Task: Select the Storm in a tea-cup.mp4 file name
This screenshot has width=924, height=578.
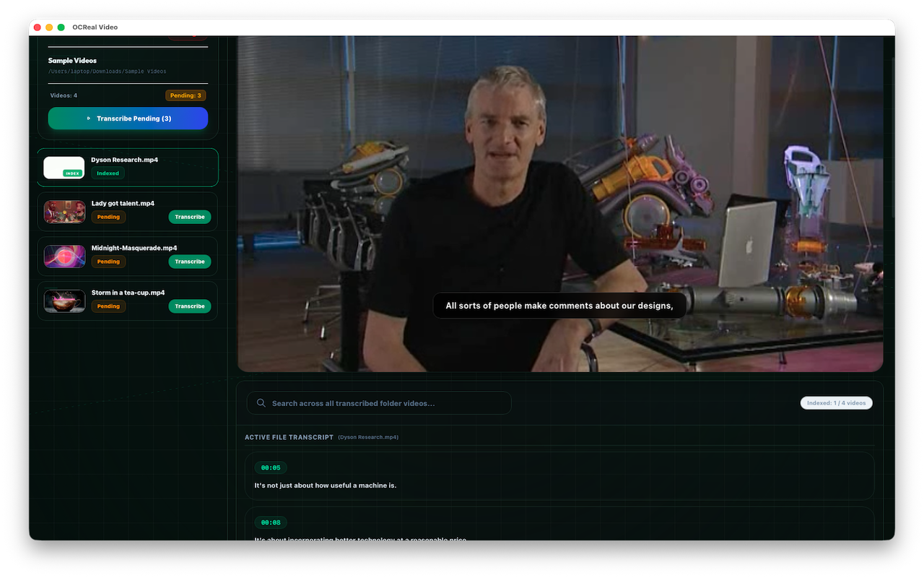Action: point(128,293)
